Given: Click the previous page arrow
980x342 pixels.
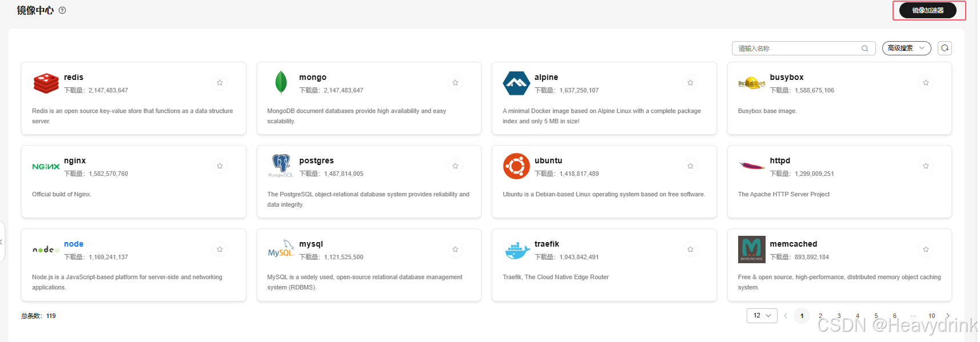Looking at the screenshot, I should click(x=786, y=316).
